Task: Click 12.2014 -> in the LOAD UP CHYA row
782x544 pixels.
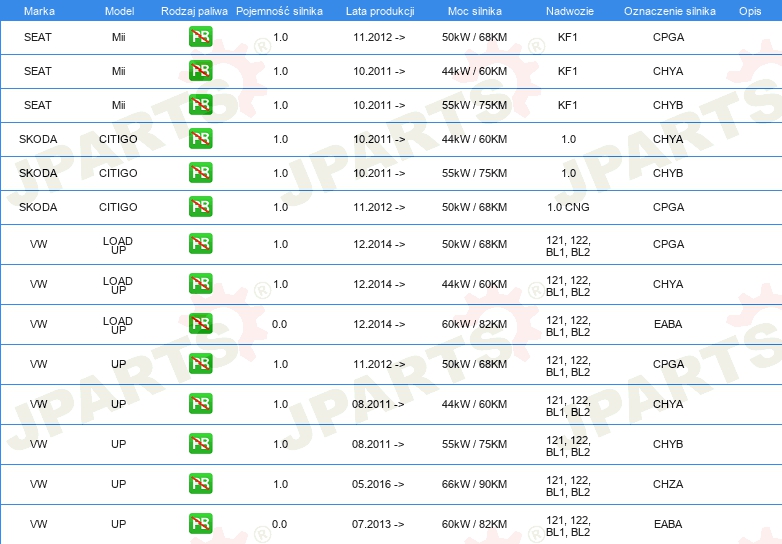Action: pos(379,284)
